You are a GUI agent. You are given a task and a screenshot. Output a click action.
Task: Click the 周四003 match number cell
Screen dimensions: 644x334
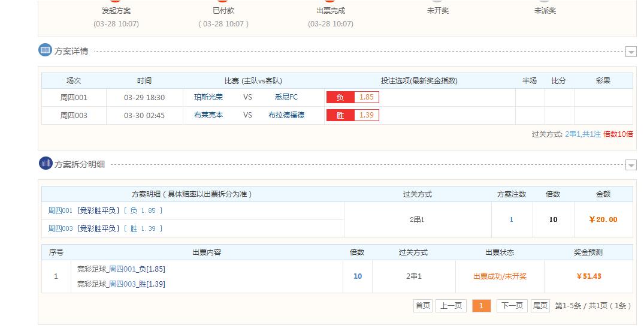tap(74, 116)
